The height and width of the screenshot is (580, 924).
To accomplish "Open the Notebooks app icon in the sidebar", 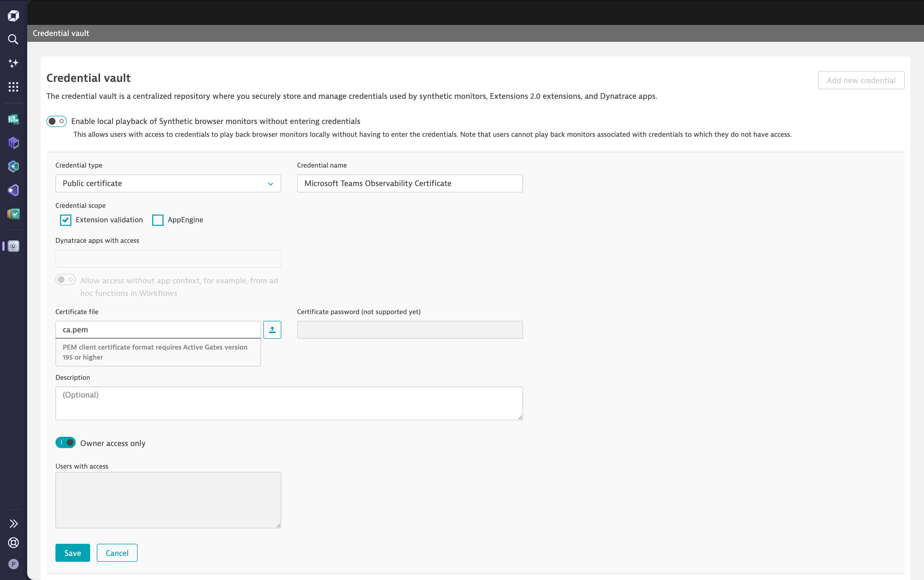I will (13, 143).
